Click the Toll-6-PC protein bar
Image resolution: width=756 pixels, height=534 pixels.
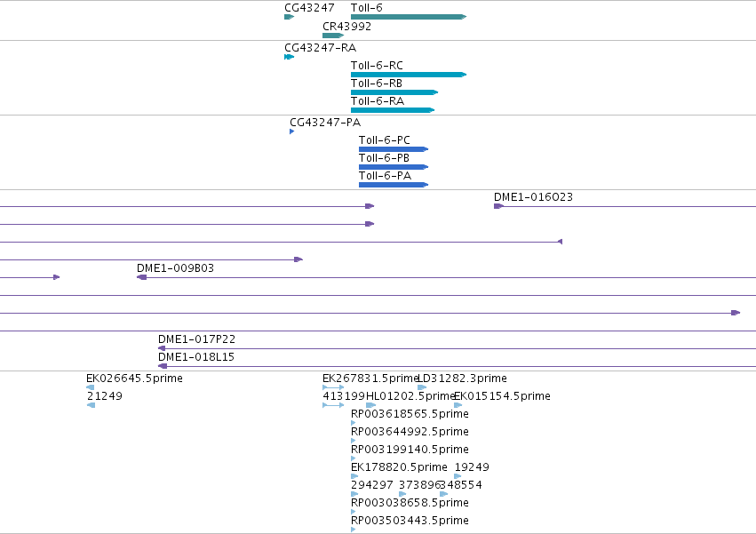coord(394,149)
